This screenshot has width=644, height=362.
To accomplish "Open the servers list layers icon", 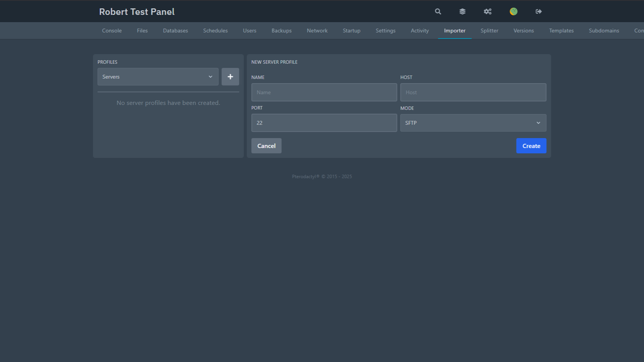I will (x=462, y=11).
